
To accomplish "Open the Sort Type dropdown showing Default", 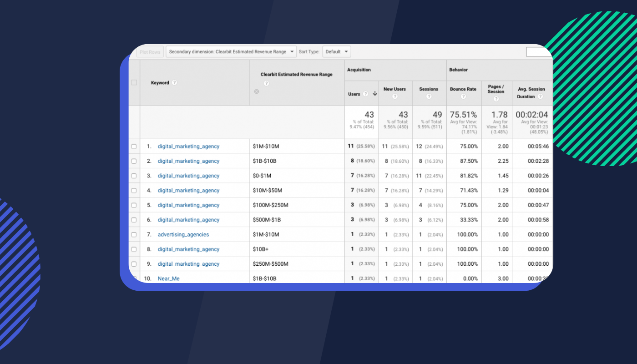I will (336, 51).
